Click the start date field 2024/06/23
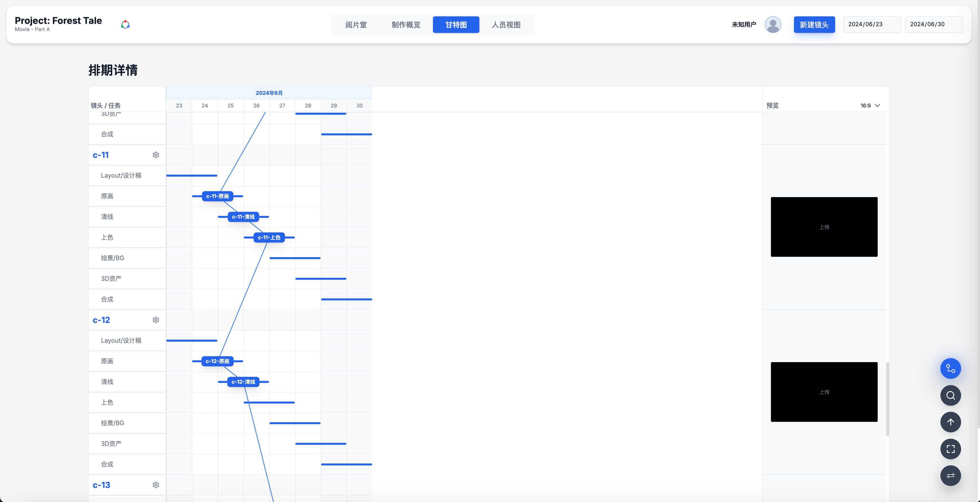 (872, 24)
